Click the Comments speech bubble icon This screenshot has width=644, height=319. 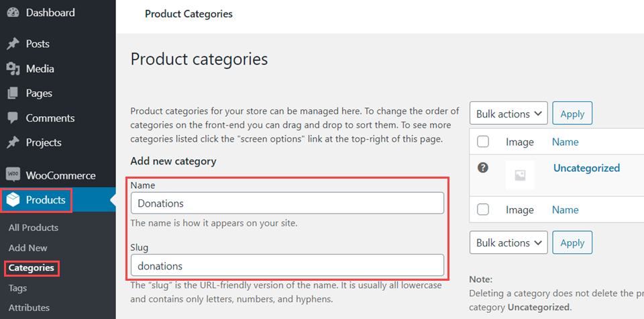(13, 118)
